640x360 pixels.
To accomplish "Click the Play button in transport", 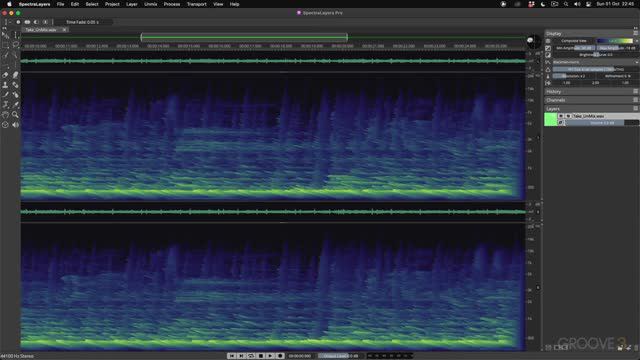I will coord(270,356).
